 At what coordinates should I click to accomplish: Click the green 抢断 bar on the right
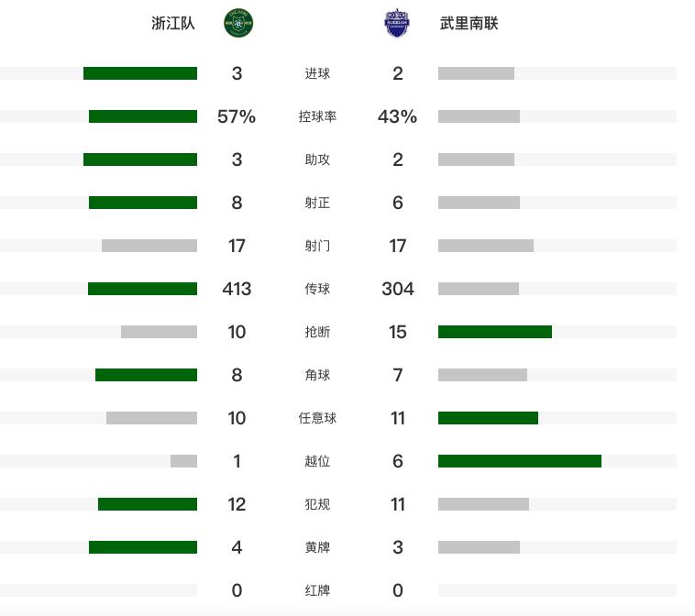tap(495, 332)
